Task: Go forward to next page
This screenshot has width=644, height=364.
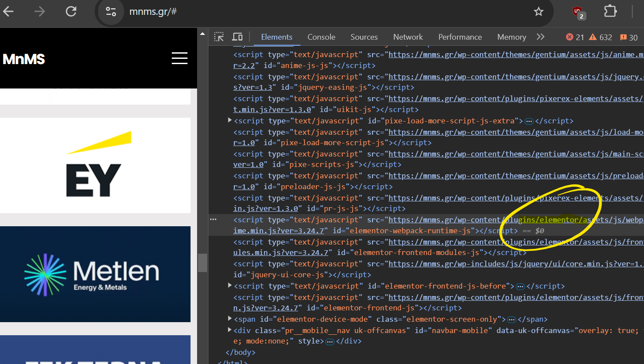Action: [x=39, y=11]
